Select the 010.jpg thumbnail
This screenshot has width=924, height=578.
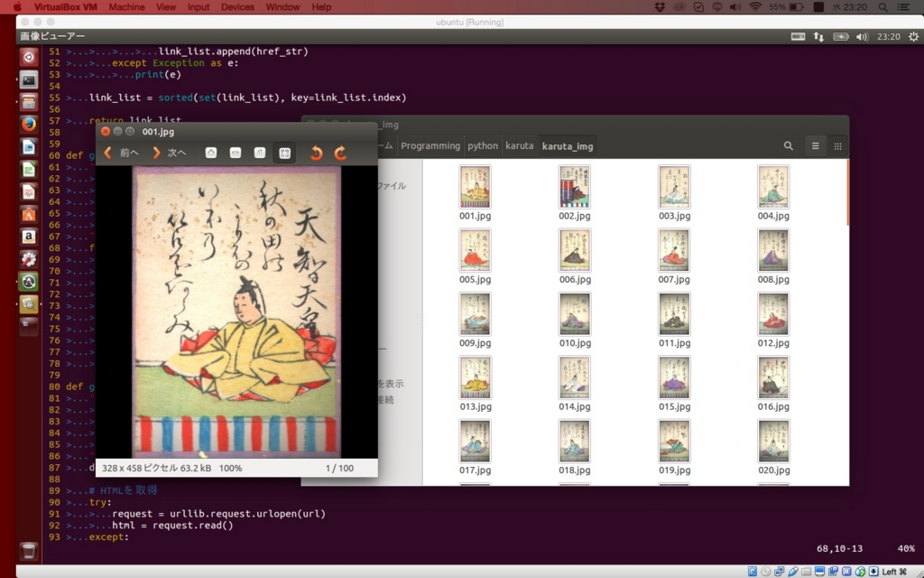575,314
